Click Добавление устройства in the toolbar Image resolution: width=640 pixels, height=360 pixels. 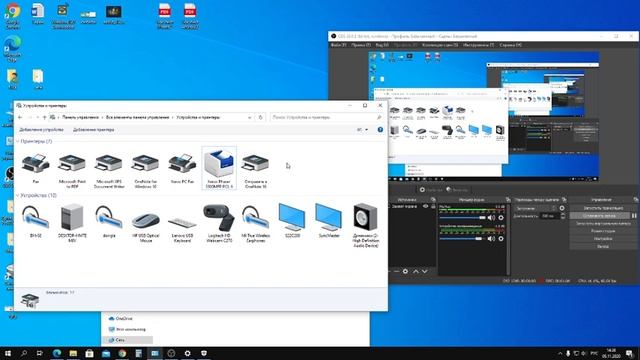click(x=41, y=130)
